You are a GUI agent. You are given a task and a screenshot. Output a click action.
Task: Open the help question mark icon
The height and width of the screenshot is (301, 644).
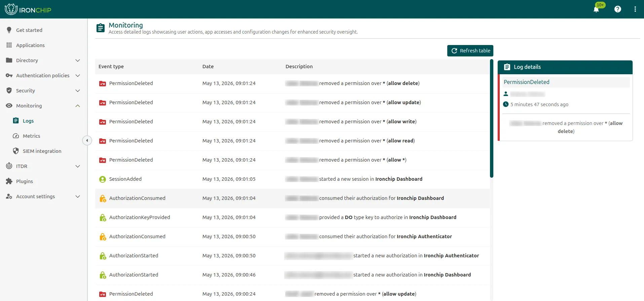(617, 9)
